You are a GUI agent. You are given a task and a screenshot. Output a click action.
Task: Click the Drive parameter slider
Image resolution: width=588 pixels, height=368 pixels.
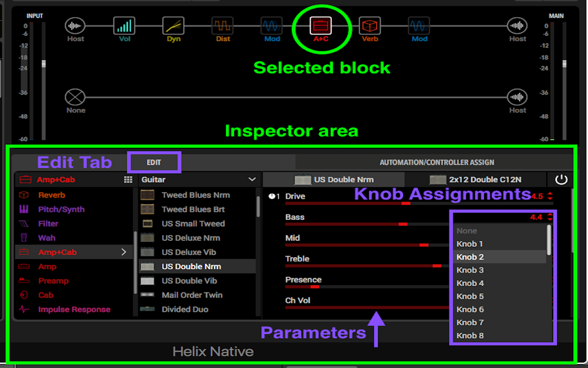coord(419,203)
